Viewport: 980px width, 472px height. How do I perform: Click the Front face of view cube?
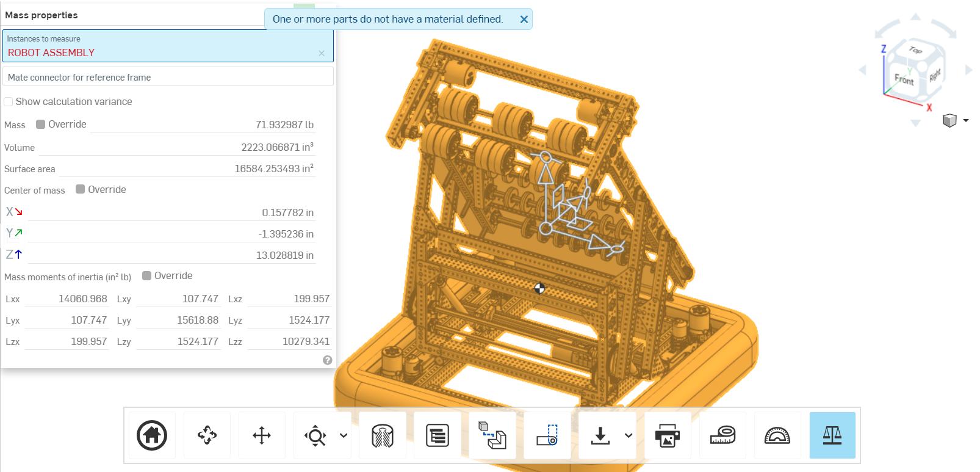click(x=904, y=79)
